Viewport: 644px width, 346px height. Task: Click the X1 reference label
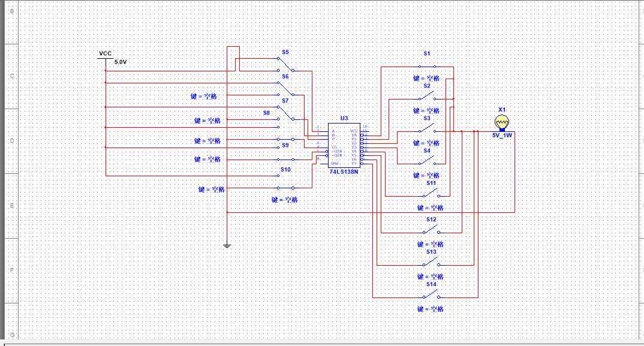(x=502, y=110)
